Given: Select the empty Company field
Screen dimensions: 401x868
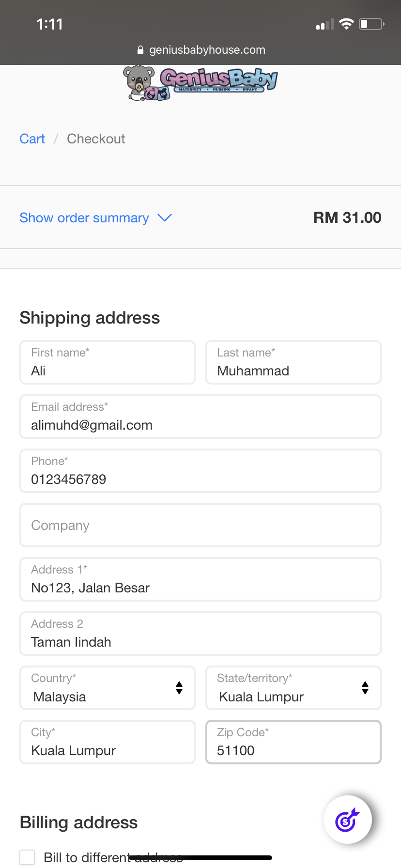Looking at the screenshot, I should [200, 525].
